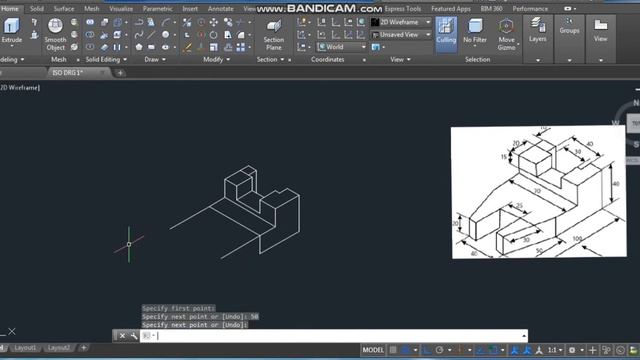This screenshot has width=640, height=360.
Task: Open the Annotate ribbon tab
Action: pos(221,9)
